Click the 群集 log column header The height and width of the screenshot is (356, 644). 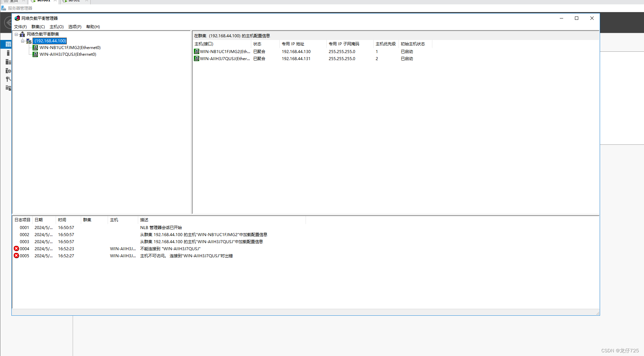pyautogui.click(x=94, y=220)
